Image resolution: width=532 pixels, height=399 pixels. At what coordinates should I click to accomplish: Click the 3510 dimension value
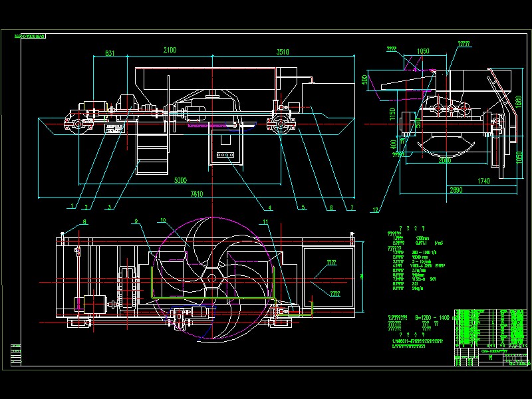(282, 52)
